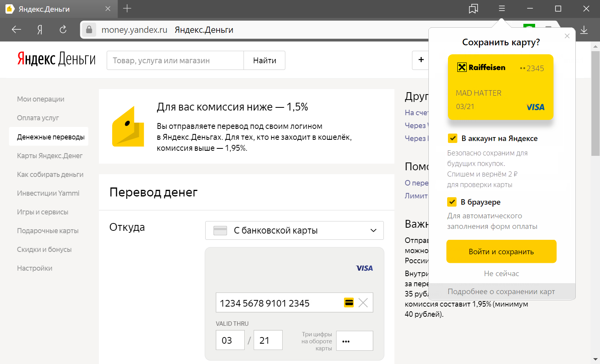Toggle the 'В аккаунт на Яндексе' checkbox
Viewport: 600px width, 364px height.
[453, 138]
